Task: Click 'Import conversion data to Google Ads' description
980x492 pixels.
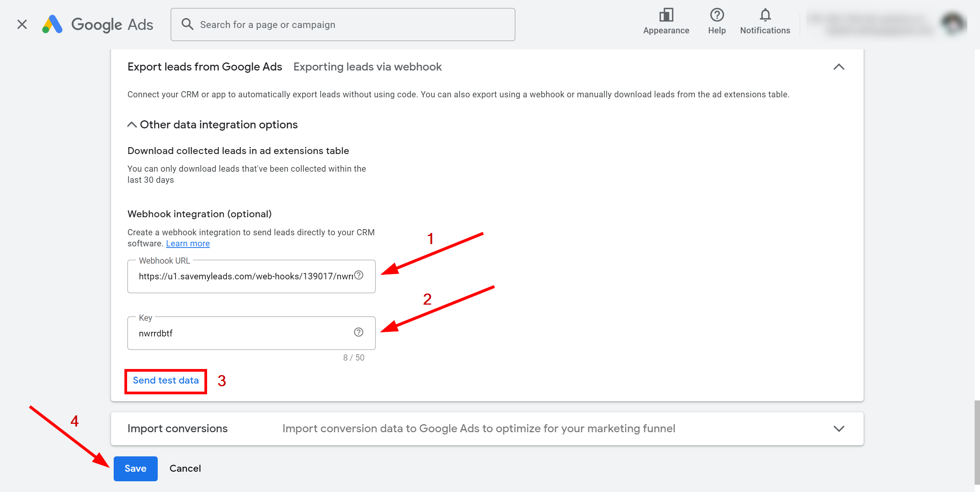Action: coord(479,429)
